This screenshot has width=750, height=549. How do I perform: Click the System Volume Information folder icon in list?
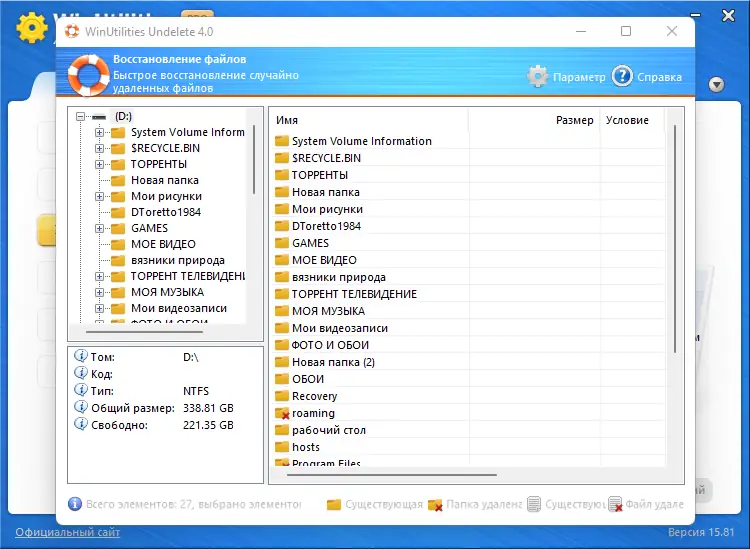282,141
